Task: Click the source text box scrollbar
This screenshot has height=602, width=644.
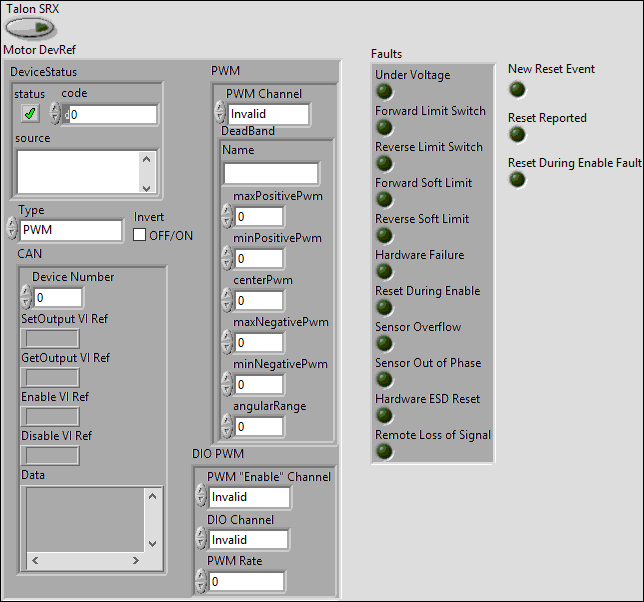Action: tap(147, 172)
